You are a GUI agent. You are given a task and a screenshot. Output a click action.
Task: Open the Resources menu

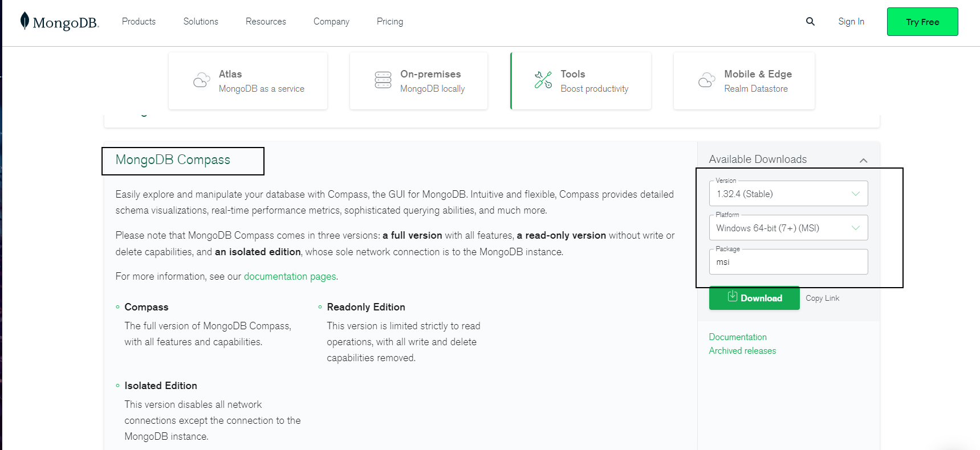(266, 22)
